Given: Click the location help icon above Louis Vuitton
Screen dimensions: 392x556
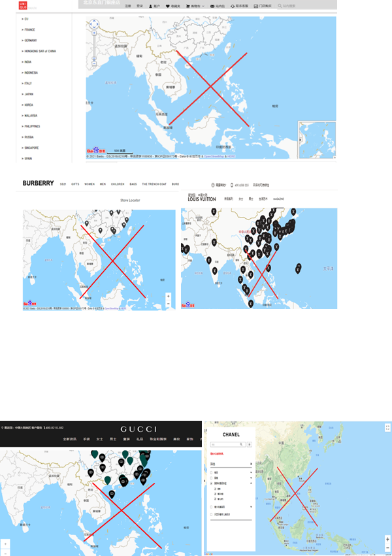Looking at the screenshot, I should tap(213, 185).
